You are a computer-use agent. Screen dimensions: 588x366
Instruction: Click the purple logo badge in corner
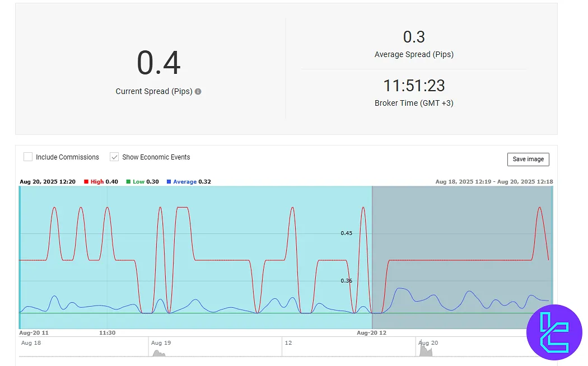point(554,332)
